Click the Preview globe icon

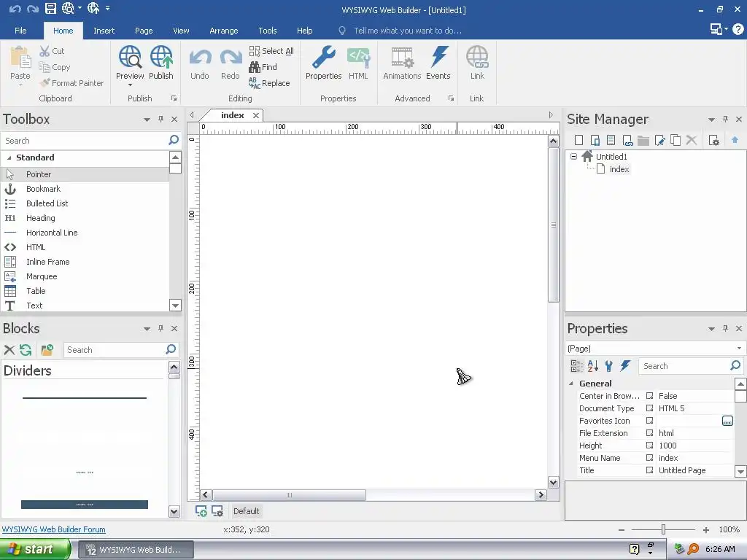(130, 57)
